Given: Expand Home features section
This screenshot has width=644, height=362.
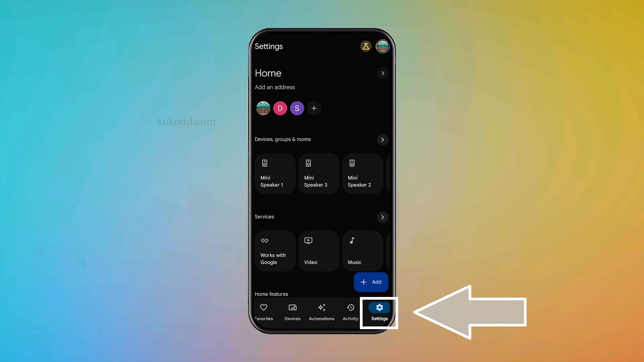Looking at the screenshot, I should [271, 294].
